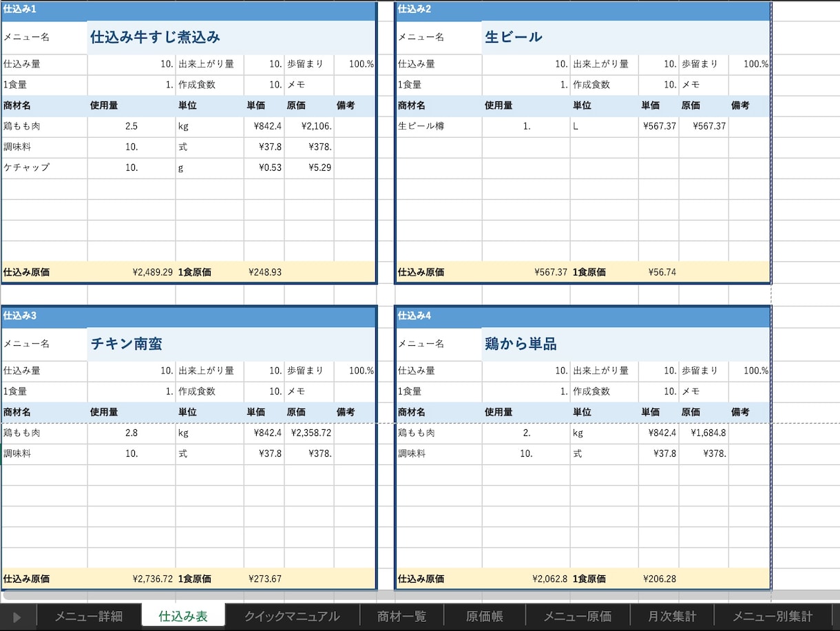
Task: Select the 調味料 cell in 仕込み3
Action: coord(44,454)
